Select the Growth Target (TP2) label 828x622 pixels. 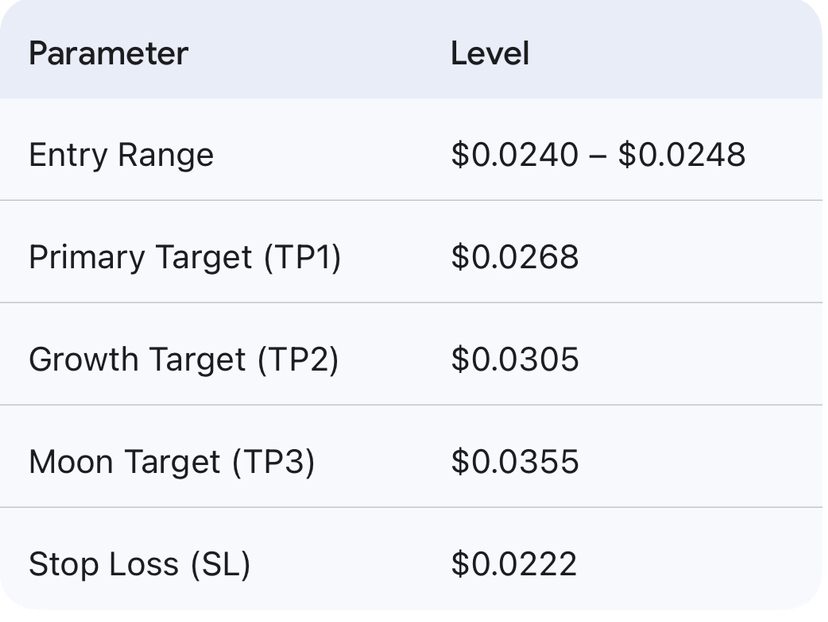point(184,360)
